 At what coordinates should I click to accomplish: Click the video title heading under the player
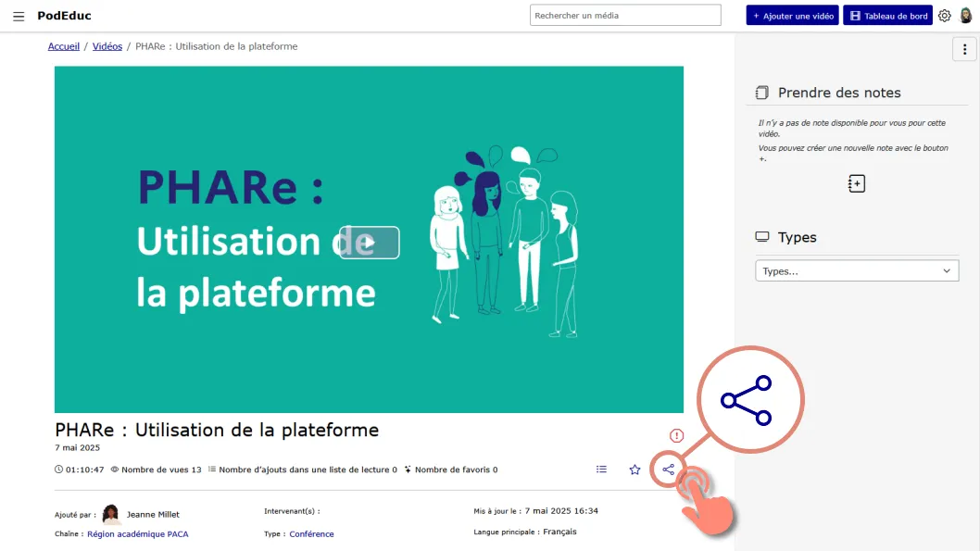tap(217, 430)
